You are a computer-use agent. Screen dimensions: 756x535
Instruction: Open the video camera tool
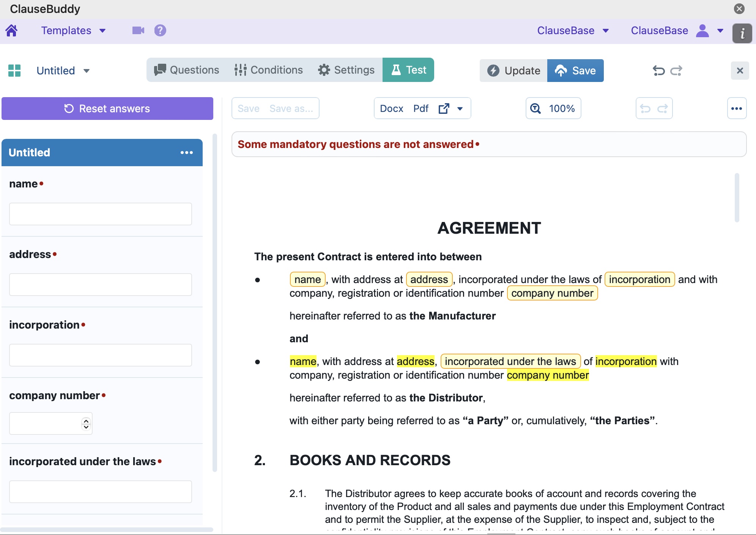137,30
